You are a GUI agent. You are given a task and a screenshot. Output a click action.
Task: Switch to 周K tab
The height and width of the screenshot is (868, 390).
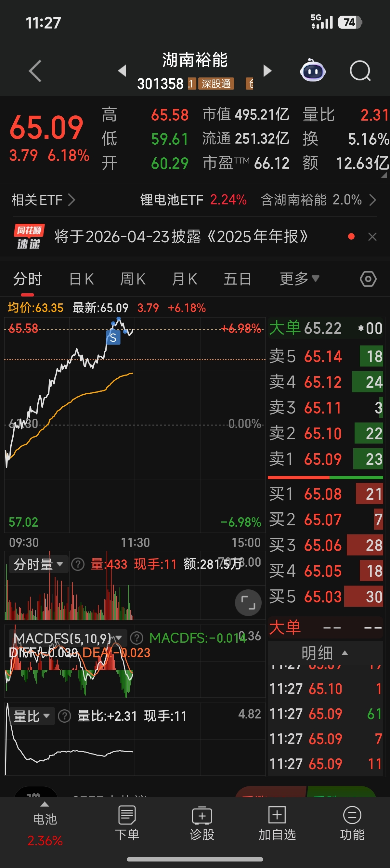point(133,279)
